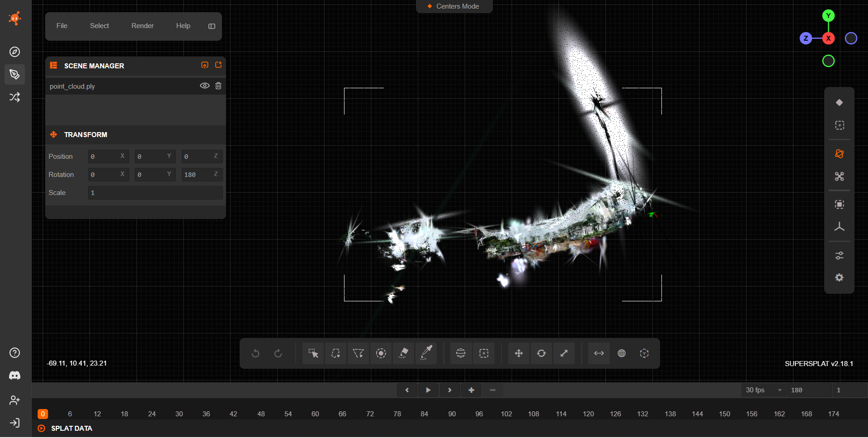The height and width of the screenshot is (438, 868).
Task: Open the Discord link icon
Action: (x=15, y=376)
